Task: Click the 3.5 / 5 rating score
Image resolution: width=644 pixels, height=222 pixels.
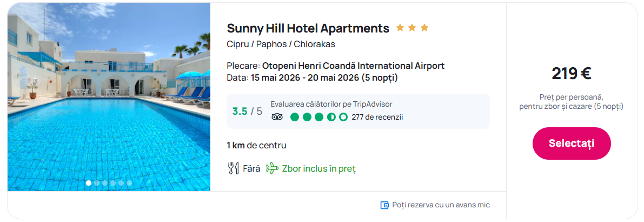Action: pos(247,112)
